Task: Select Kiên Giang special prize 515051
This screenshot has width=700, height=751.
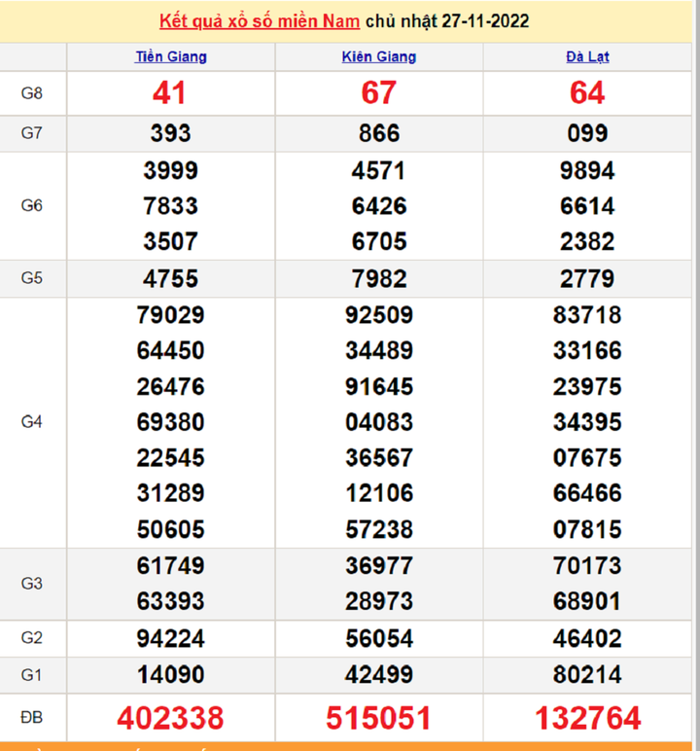Action: point(378,718)
